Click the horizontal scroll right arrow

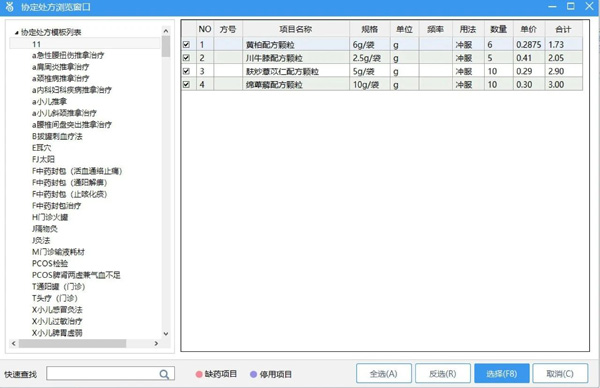pyautogui.click(x=156, y=344)
